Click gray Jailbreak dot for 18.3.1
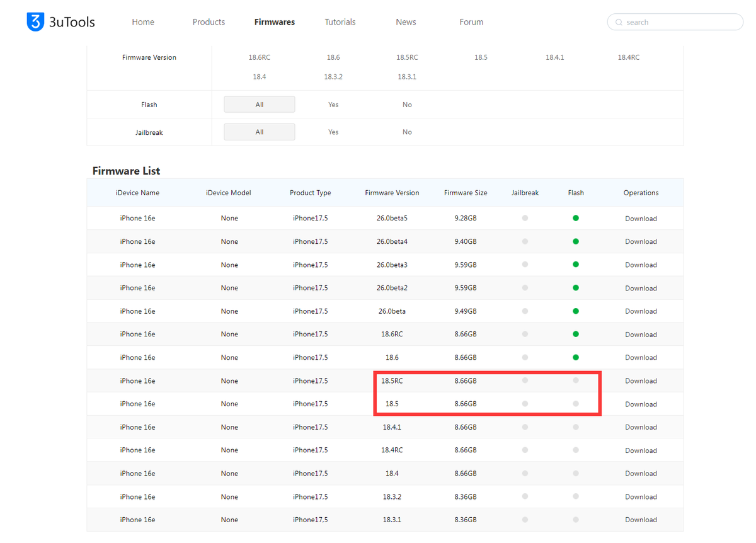This screenshot has width=756, height=543. (525, 519)
